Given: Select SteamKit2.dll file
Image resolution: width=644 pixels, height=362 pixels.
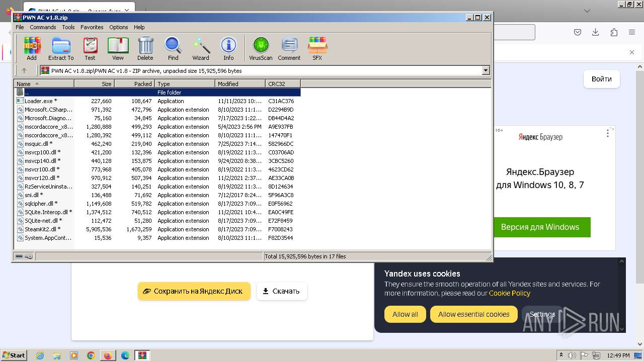Looking at the screenshot, I should pyautogui.click(x=157, y=229).
